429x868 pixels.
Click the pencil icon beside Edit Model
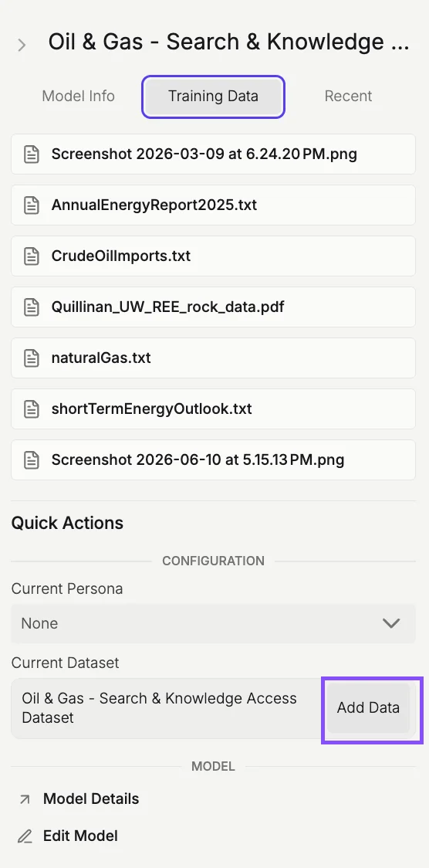pos(25,836)
